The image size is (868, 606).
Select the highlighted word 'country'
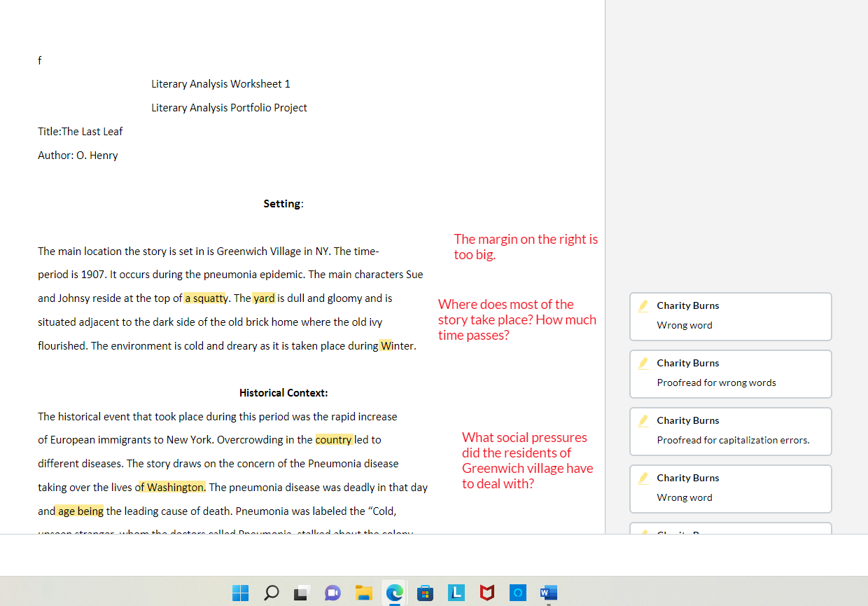click(x=333, y=440)
